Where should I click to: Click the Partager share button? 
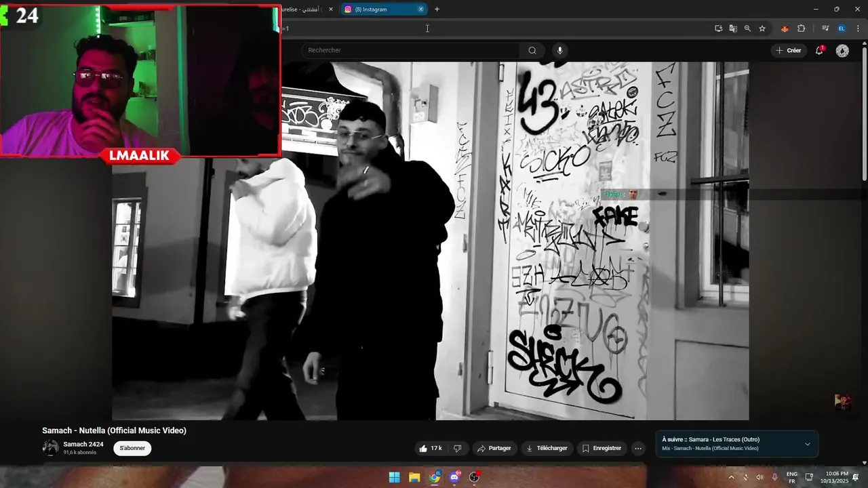(x=494, y=448)
